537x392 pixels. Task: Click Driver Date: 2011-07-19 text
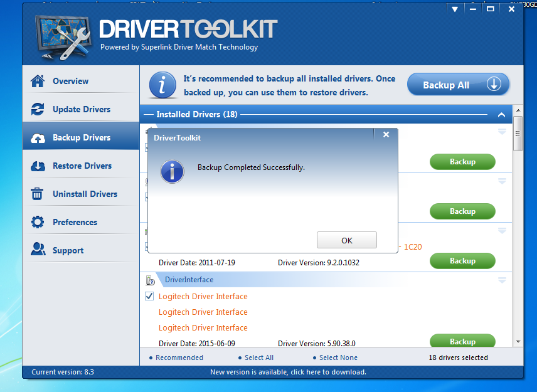[x=197, y=263]
